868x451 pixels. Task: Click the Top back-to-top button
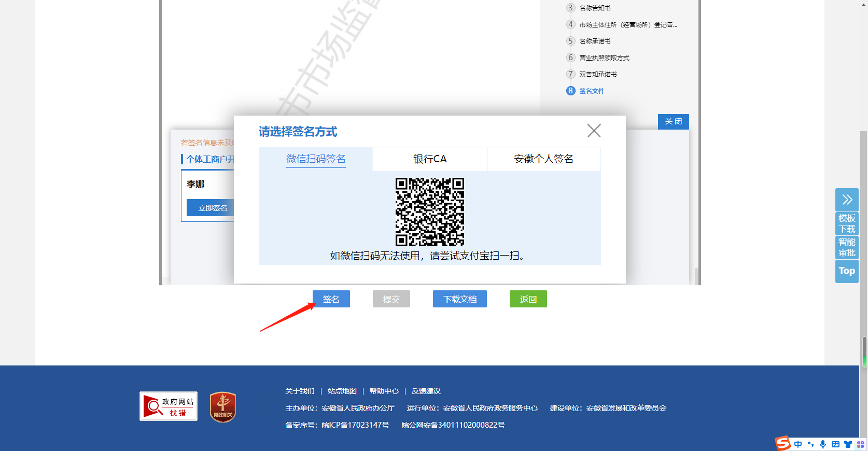pyautogui.click(x=847, y=271)
